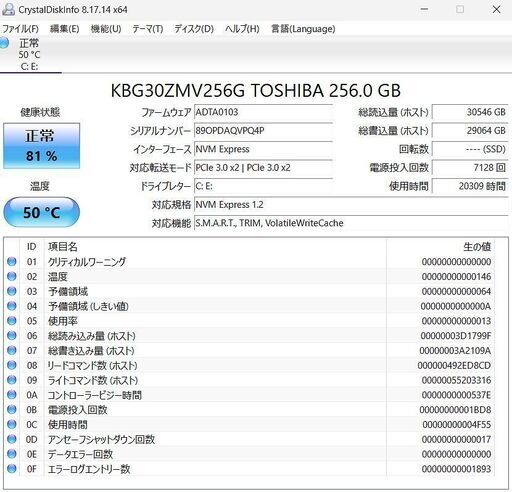
Task: Open the 機能(U) menu
Action: tap(106, 29)
